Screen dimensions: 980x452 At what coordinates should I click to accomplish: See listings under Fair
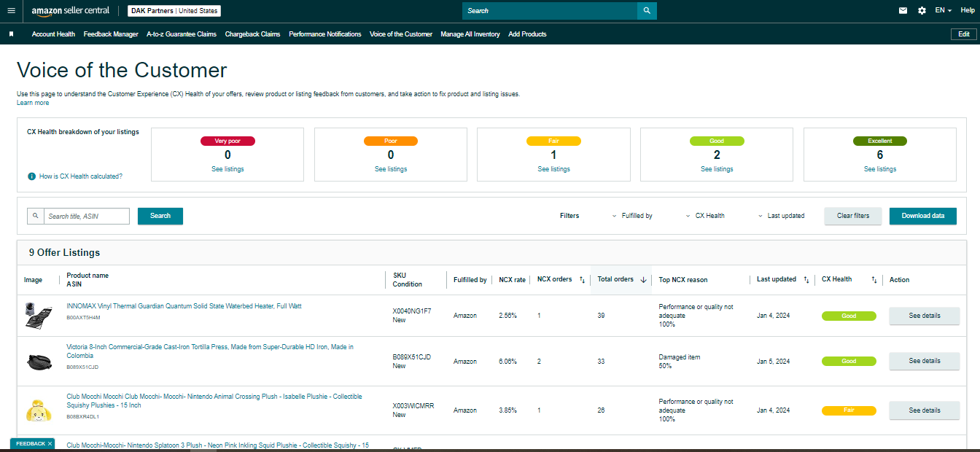pyautogui.click(x=553, y=169)
